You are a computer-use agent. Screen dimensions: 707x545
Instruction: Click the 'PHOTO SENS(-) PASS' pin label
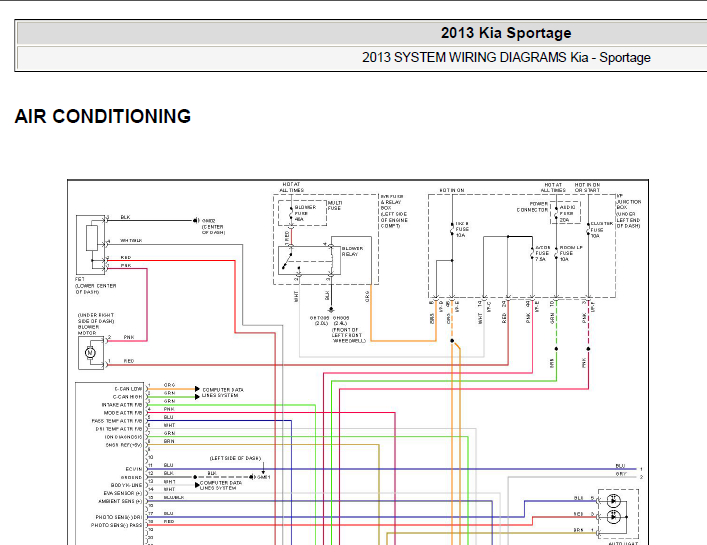(x=117, y=525)
